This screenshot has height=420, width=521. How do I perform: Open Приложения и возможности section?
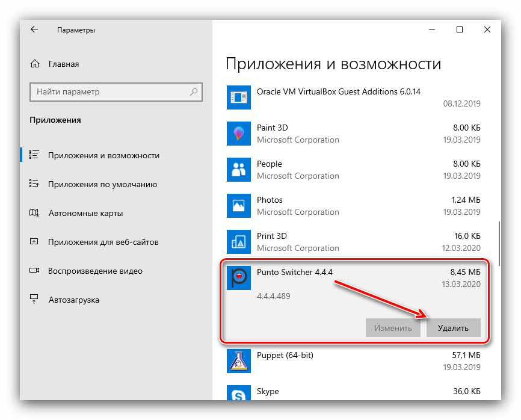tap(103, 155)
